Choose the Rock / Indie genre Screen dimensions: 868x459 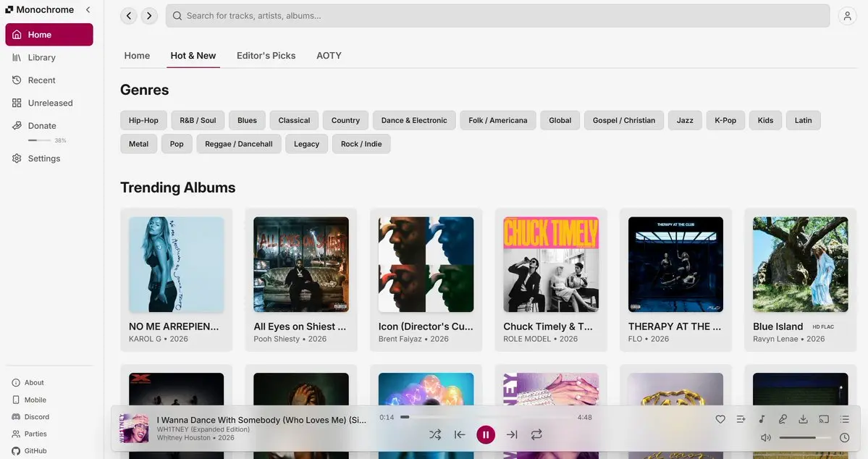[x=361, y=144]
